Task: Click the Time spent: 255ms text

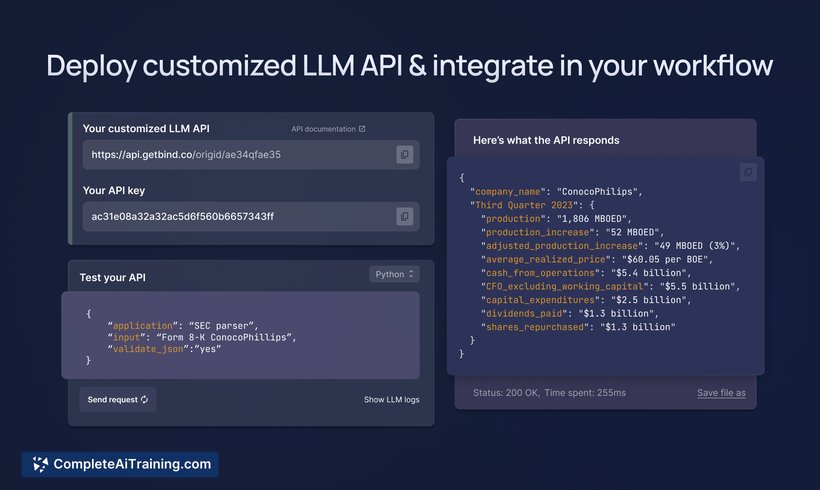Action: click(585, 393)
